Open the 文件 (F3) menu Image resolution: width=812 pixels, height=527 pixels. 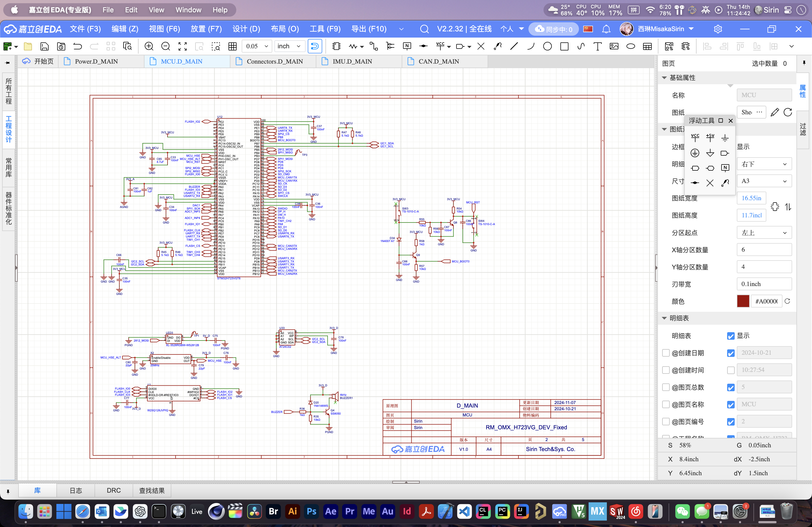coord(85,29)
